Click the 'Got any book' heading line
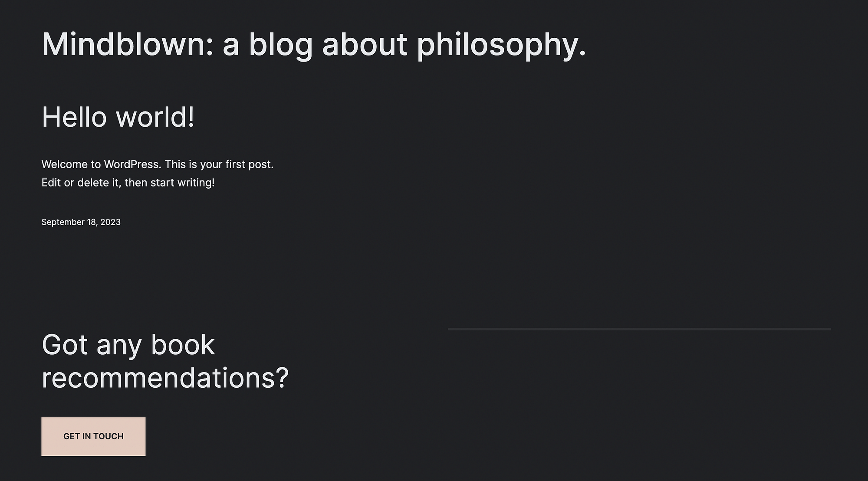868x481 pixels. click(x=128, y=345)
